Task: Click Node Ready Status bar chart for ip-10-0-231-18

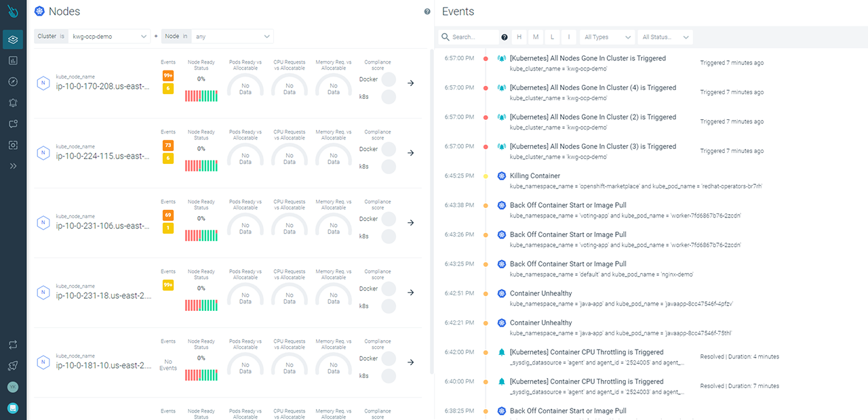Action: 201,306
